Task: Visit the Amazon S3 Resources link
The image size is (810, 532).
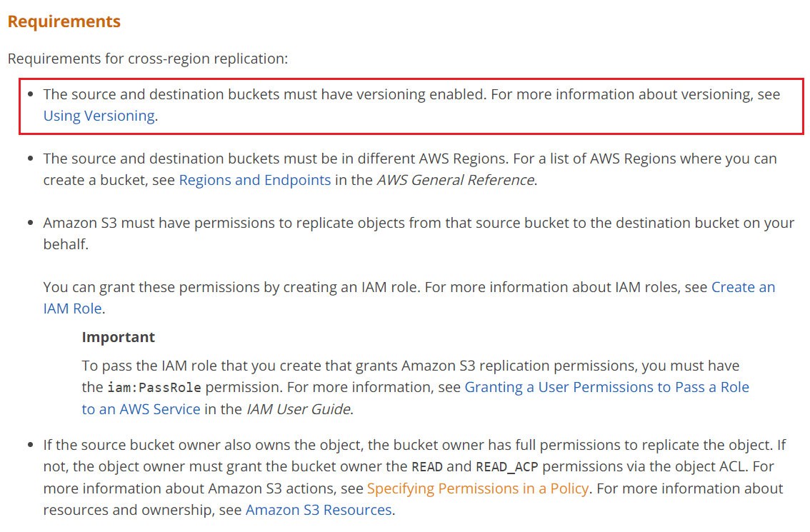Action: point(319,511)
